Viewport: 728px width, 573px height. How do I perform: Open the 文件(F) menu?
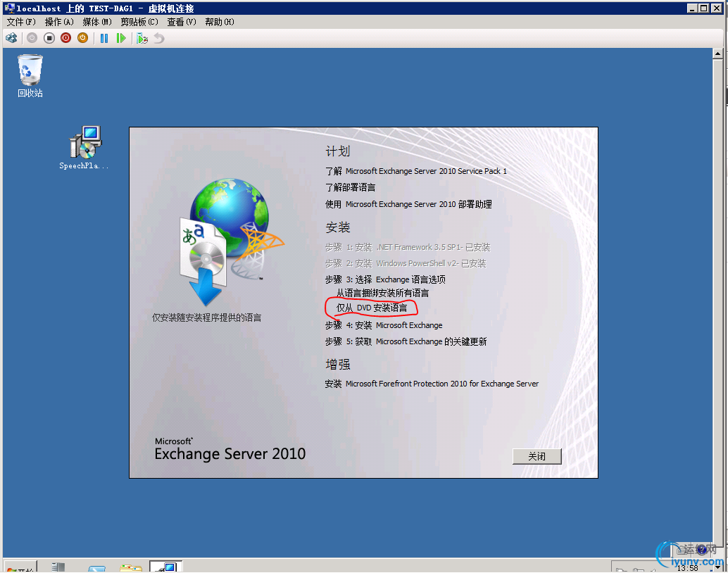click(x=21, y=22)
